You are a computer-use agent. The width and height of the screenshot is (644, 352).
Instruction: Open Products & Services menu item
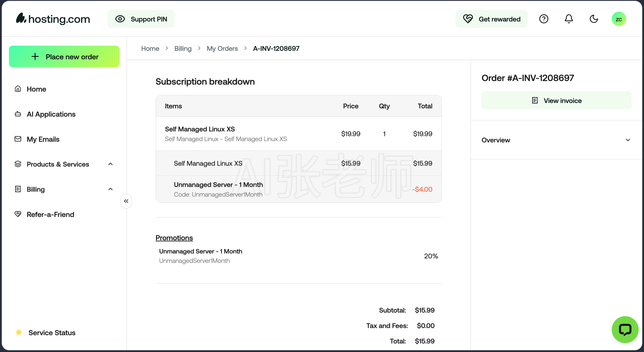(58, 164)
